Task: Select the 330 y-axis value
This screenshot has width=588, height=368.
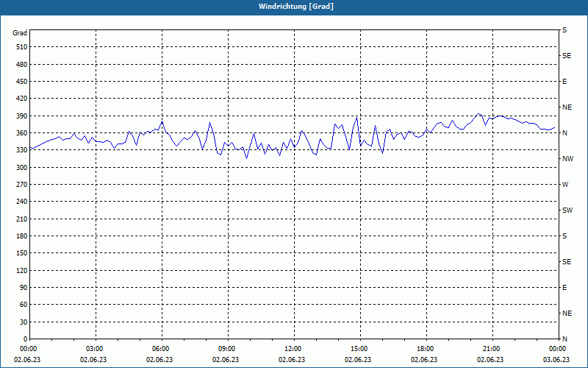Action: (x=21, y=150)
